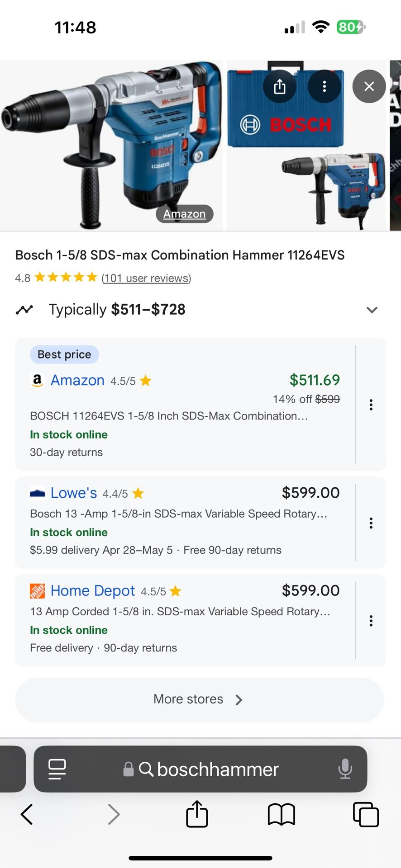Open 101 user reviews link
Image resolution: width=401 pixels, height=868 pixels.
146,278
